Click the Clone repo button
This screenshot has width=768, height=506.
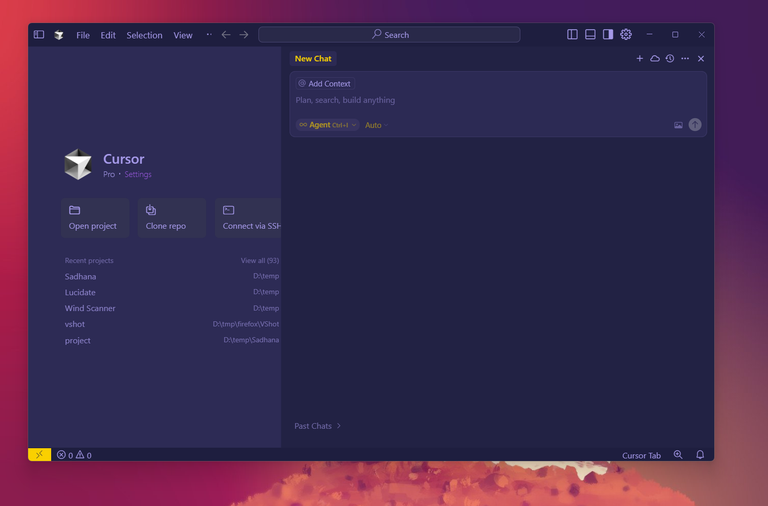(x=172, y=218)
